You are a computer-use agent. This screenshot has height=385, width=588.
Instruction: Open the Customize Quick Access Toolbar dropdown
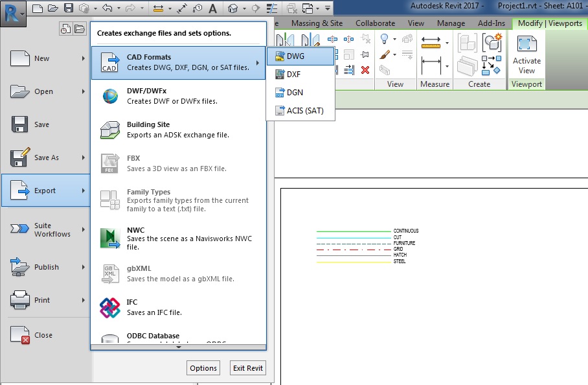tap(328, 8)
